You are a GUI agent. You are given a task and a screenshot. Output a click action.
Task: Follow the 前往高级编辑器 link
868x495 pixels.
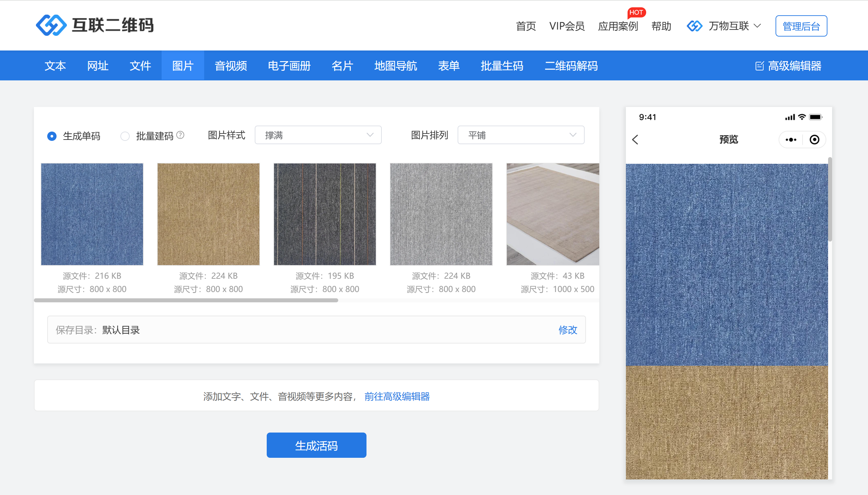(x=397, y=396)
